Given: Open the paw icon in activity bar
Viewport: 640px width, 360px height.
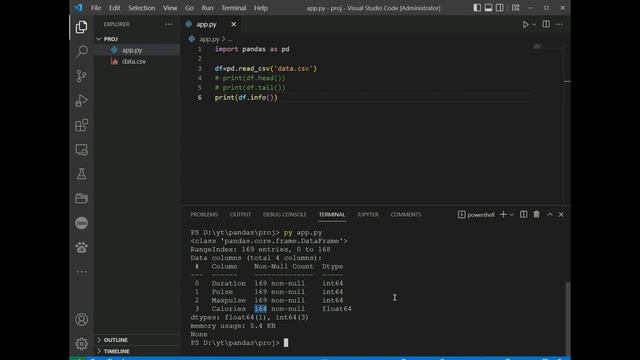Looking at the screenshot, I should (81, 247).
